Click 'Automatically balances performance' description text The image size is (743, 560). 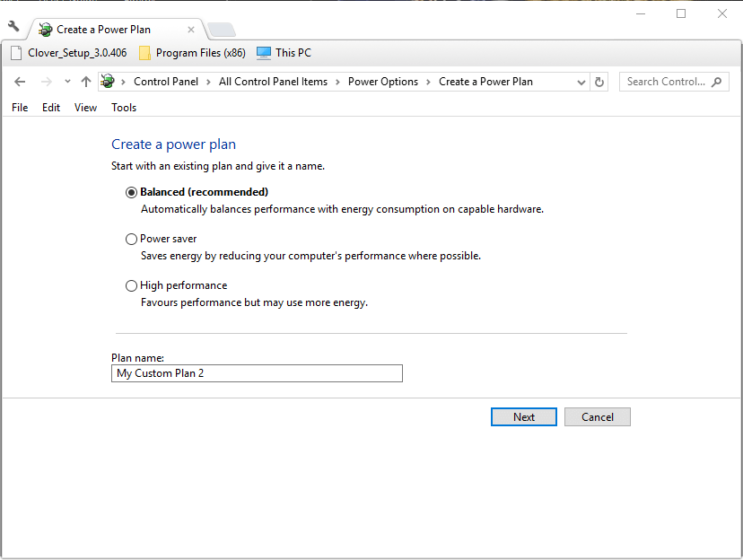[342, 209]
